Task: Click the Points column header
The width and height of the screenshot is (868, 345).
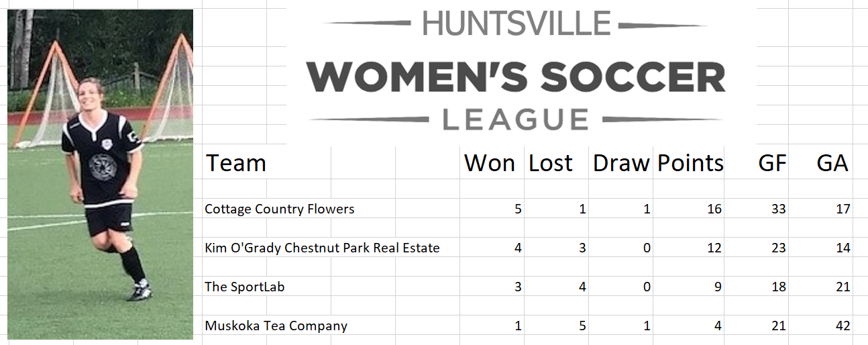Action: click(690, 163)
